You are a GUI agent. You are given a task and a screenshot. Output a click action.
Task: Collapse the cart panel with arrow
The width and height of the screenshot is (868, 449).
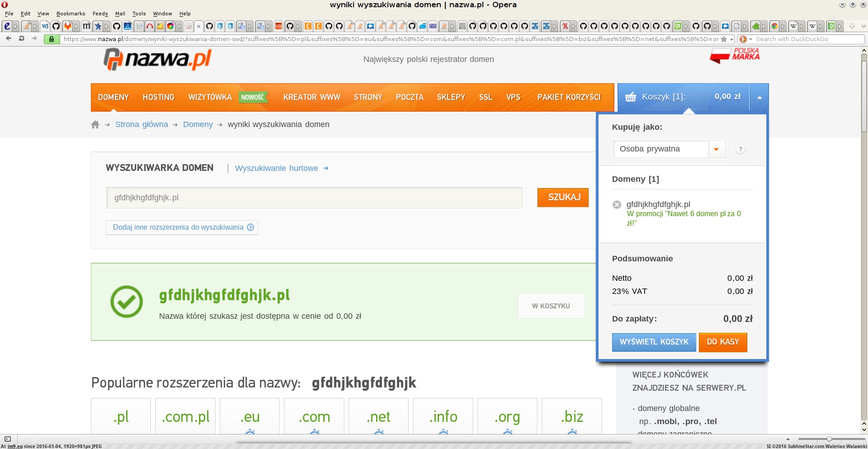coord(759,97)
